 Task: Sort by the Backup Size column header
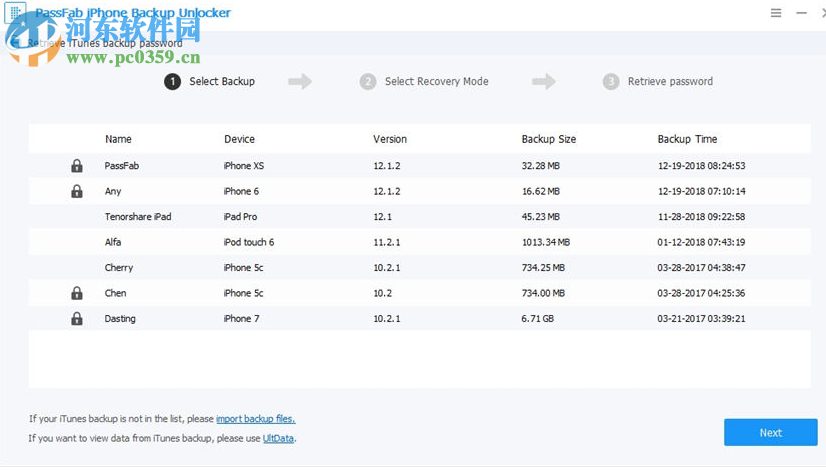click(548, 139)
